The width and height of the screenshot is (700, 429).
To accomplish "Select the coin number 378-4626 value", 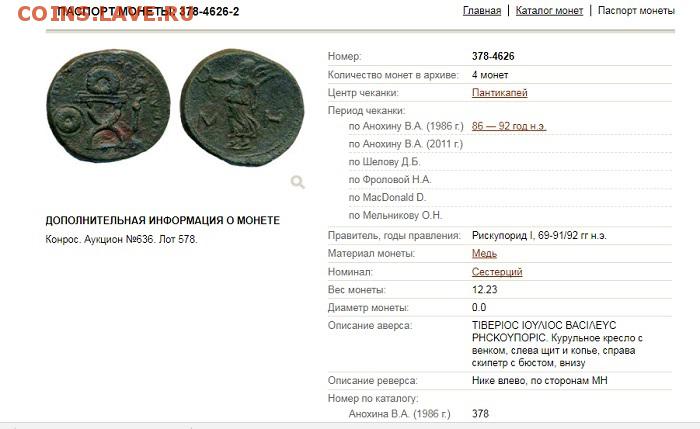I will [x=493, y=56].
